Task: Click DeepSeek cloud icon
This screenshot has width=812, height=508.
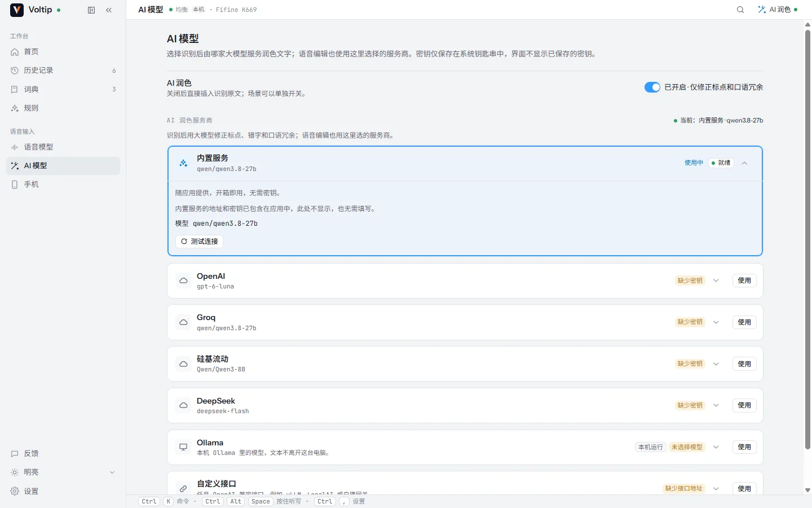Action: pos(183,405)
